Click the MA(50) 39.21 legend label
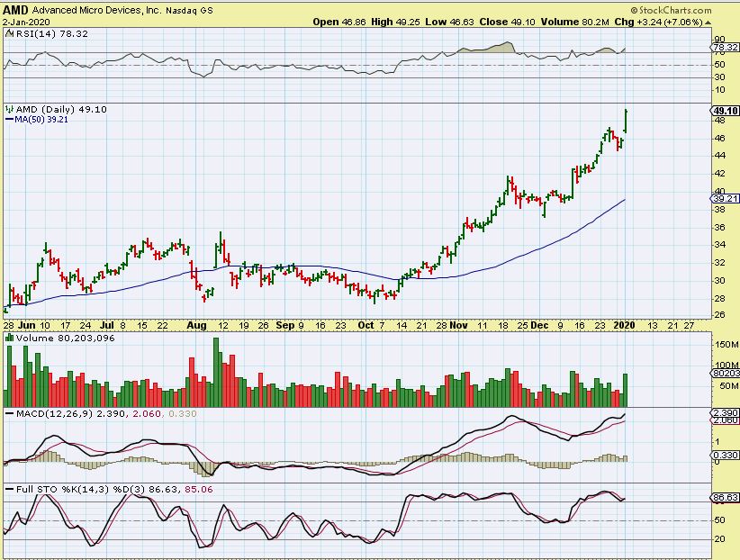Screen dimensions: 740x560 [41, 120]
